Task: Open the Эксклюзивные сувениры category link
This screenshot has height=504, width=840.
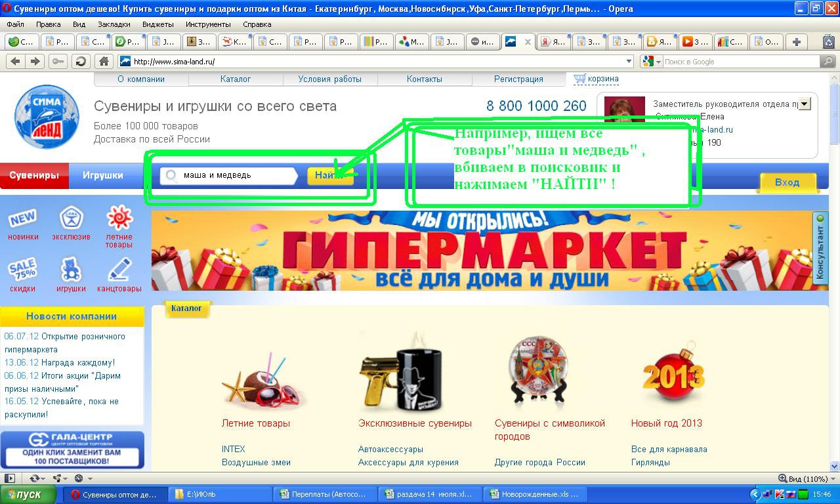Action: tap(415, 423)
